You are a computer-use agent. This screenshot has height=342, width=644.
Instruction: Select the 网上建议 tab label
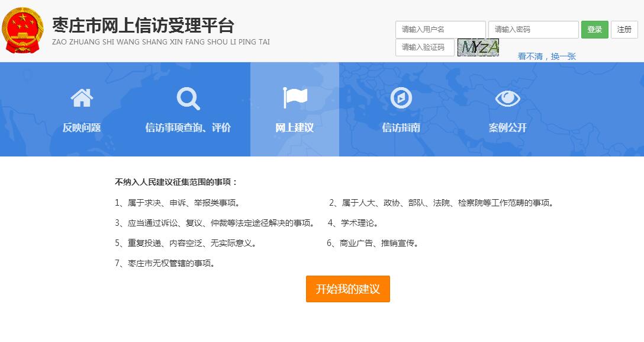coord(295,127)
